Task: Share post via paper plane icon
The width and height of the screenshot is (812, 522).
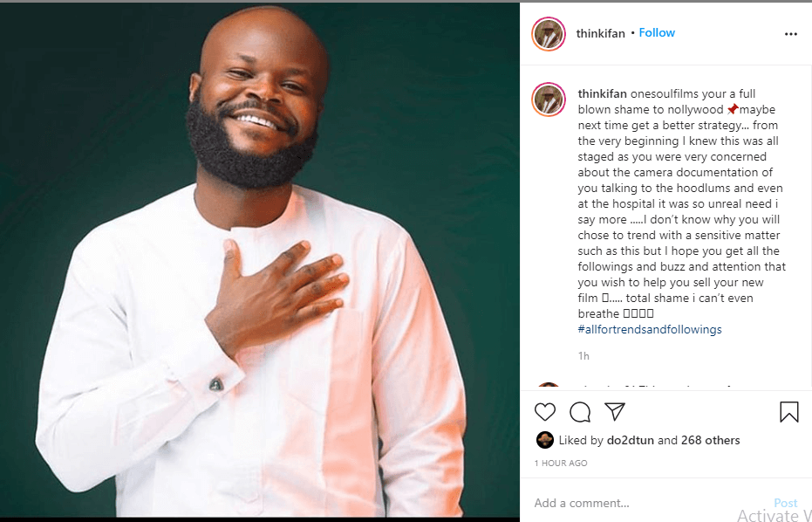Action: point(615,411)
